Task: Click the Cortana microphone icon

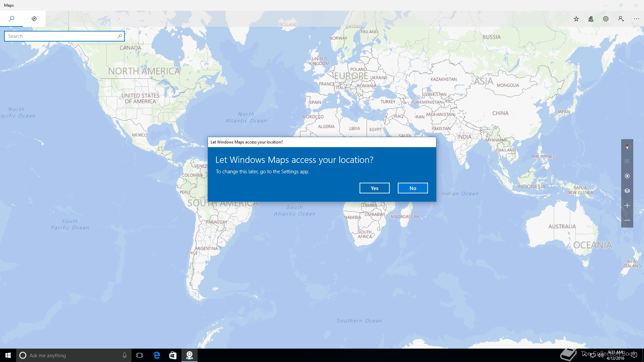Action: 124,355
